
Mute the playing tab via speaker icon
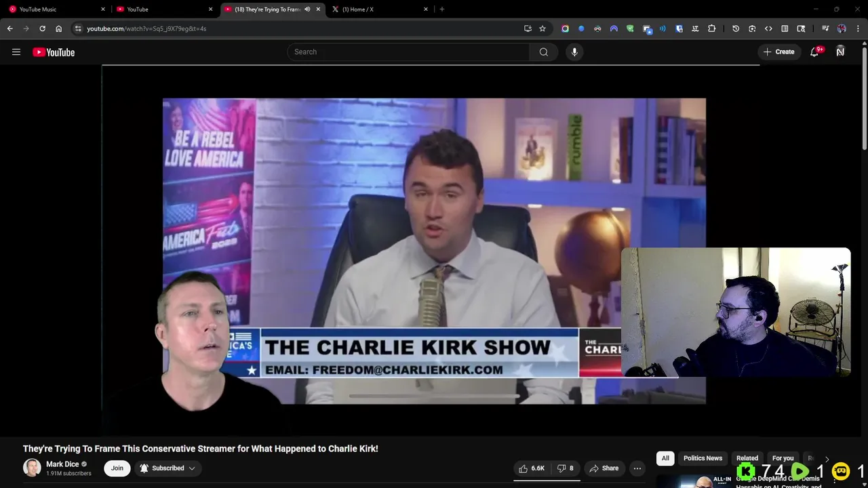tap(307, 9)
